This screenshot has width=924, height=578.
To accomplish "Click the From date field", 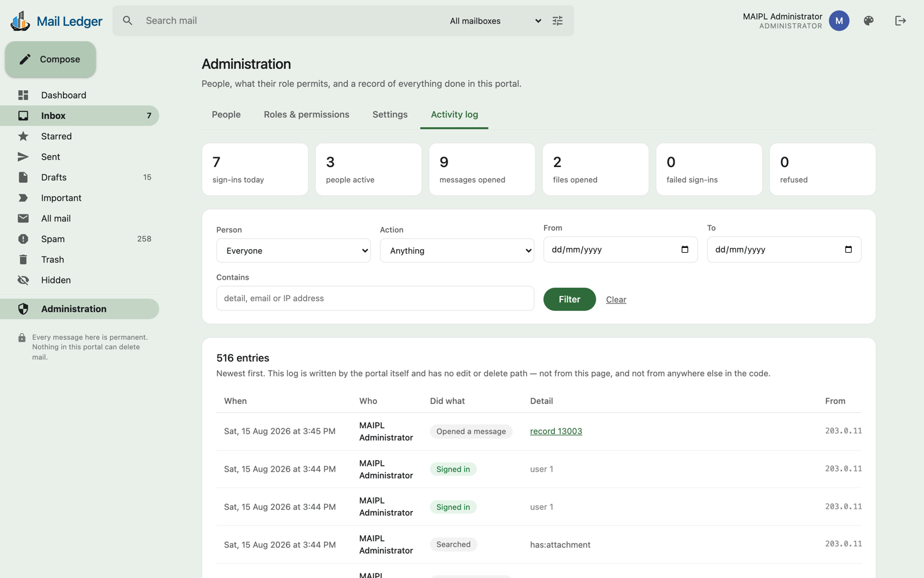I will tap(621, 250).
